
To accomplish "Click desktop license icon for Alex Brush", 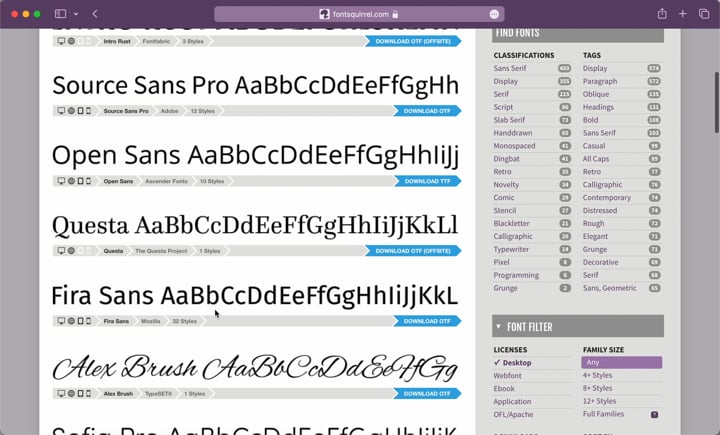I will pyautogui.click(x=61, y=393).
